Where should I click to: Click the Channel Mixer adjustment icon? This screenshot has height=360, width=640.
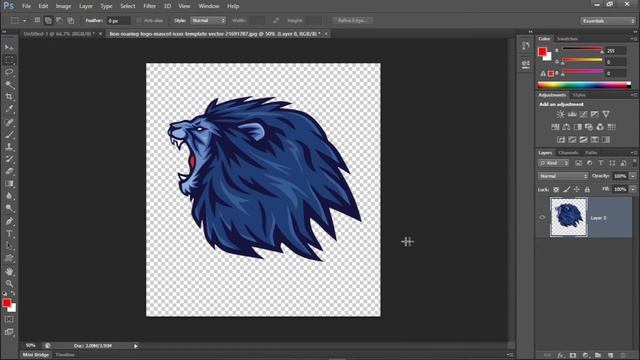coord(600,127)
